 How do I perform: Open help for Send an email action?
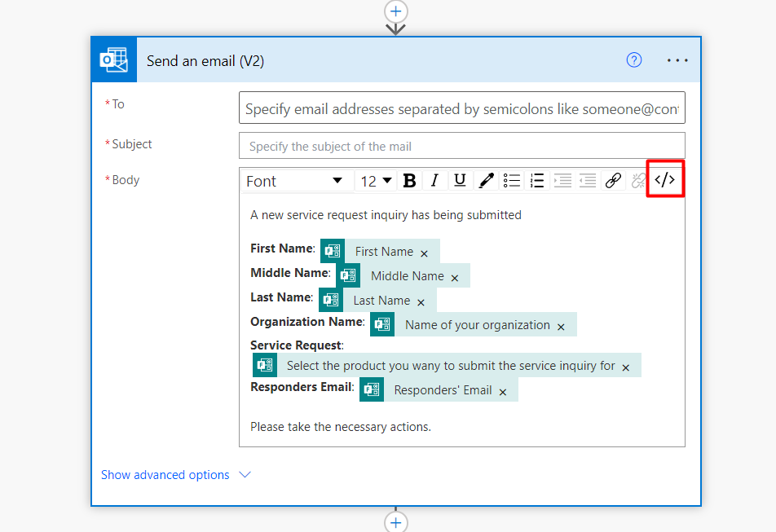point(634,60)
